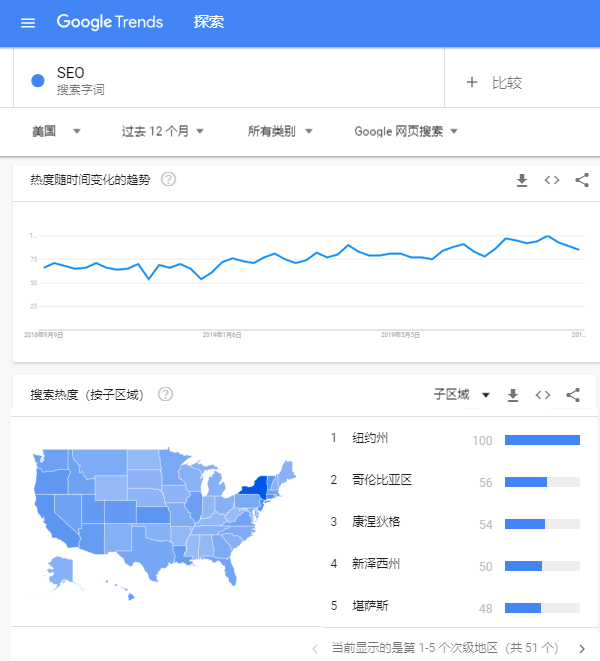Screen dimensions: 600x661
Task: Go to previous page of subregions
Action: click(315, 648)
